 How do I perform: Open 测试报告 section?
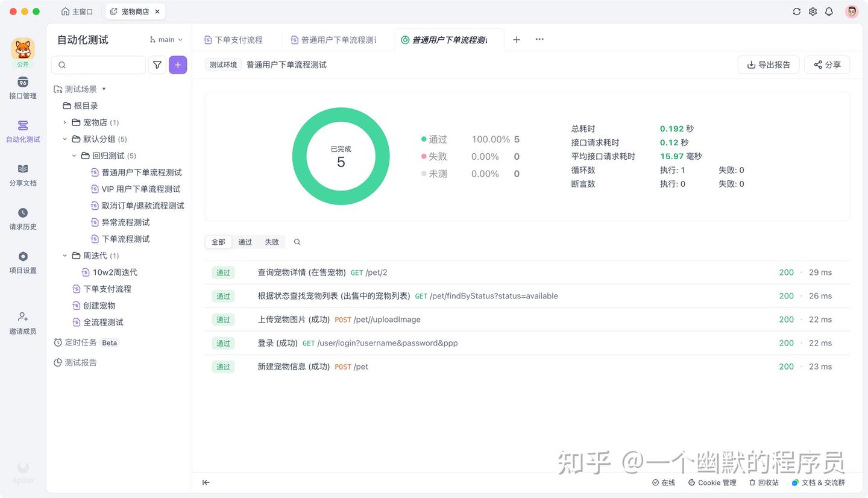pos(75,362)
